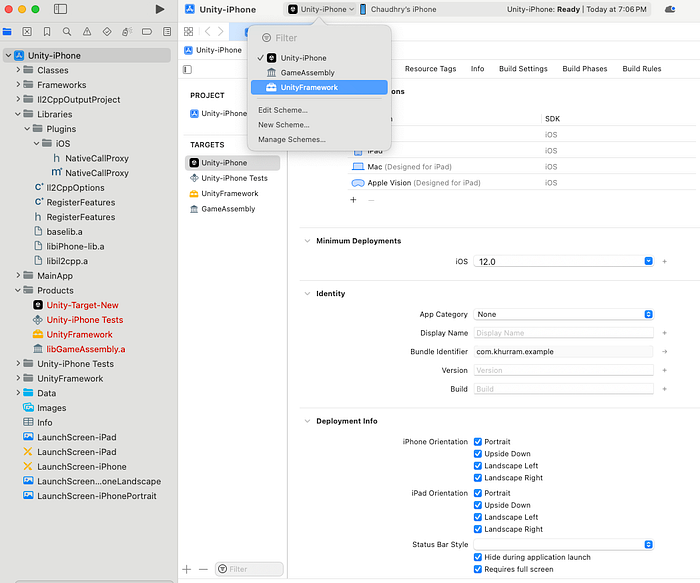Switch to Build Phases tab

click(x=585, y=69)
